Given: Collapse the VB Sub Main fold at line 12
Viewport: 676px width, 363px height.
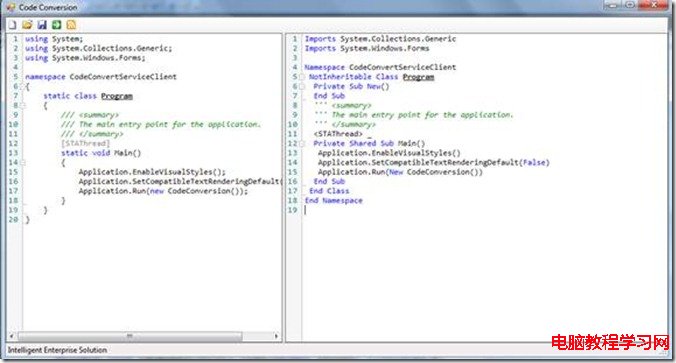Looking at the screenshot, I should coord(302,144).
